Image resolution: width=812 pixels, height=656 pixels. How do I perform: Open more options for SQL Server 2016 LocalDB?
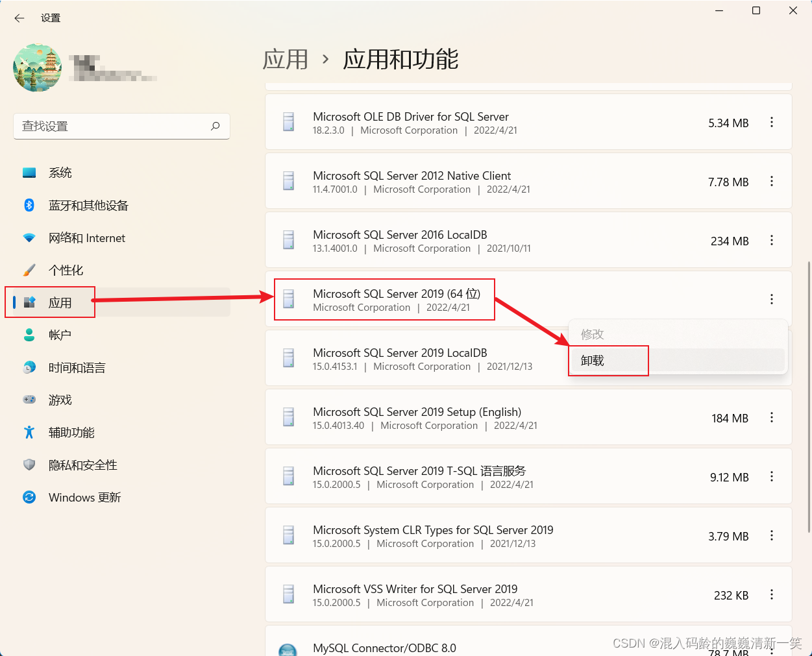click(772, 240)
